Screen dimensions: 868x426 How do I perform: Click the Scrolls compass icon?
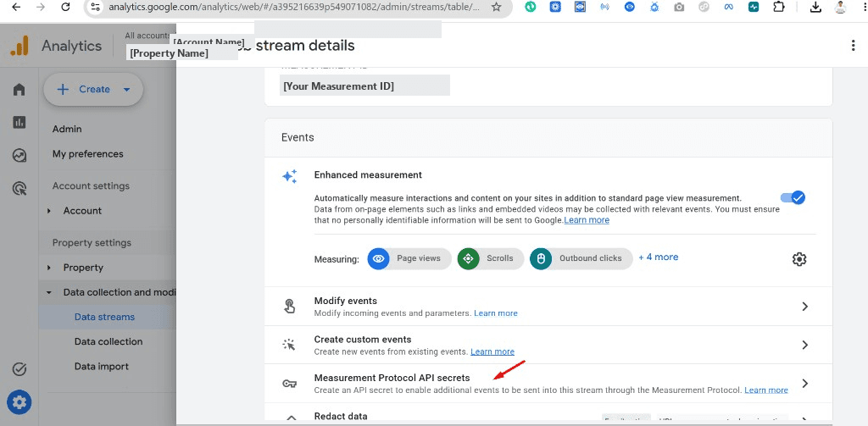(x=468, y=258)
